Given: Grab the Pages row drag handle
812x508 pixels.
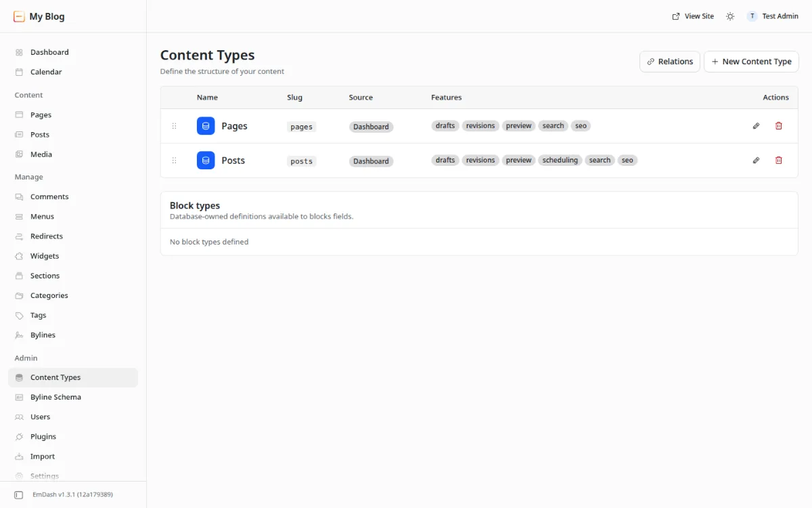Looking at the screenshot, I should click(x=174, y=126).
